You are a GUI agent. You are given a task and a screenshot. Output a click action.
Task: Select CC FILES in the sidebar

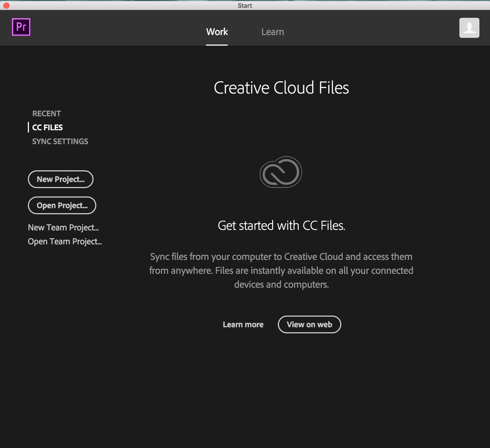[47, 127]
